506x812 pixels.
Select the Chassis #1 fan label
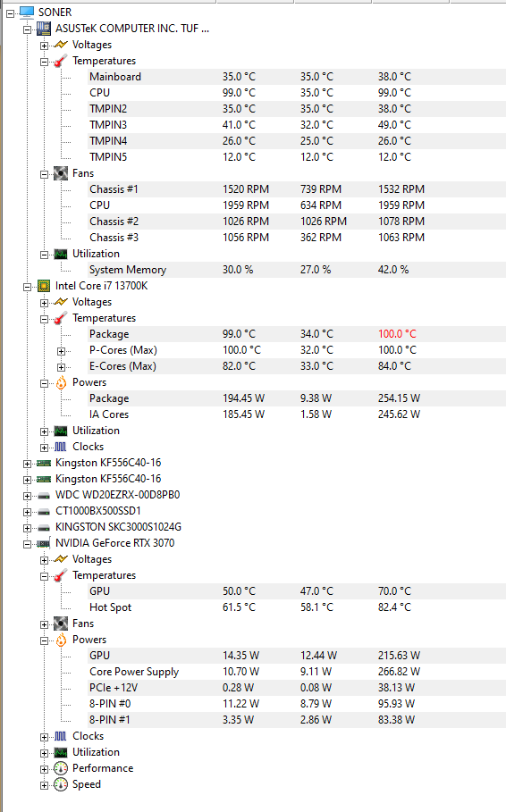coord(114,189)
